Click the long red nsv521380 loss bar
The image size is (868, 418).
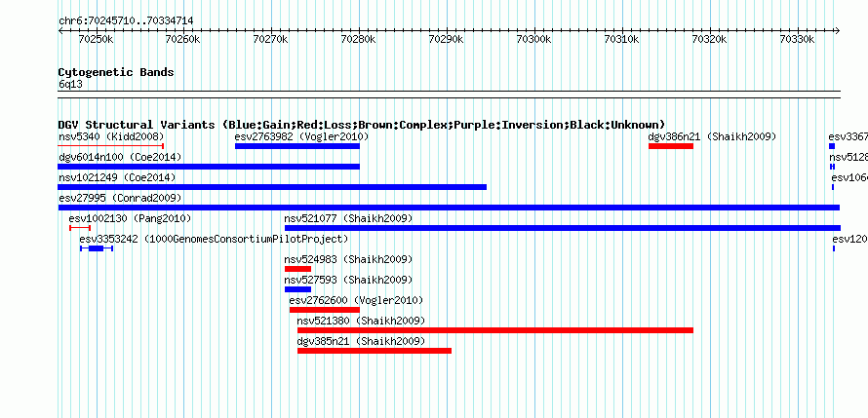pyautogui.click(x=494, y=330)
